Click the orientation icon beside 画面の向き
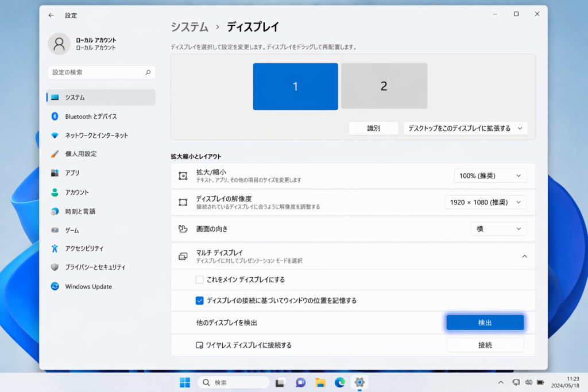 point(183,229)
